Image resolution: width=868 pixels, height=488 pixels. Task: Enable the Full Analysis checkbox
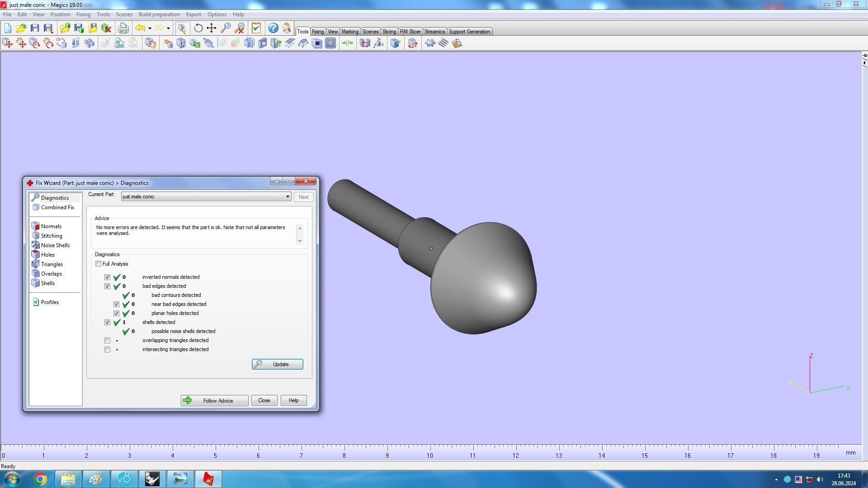click(x=98, y=264)
